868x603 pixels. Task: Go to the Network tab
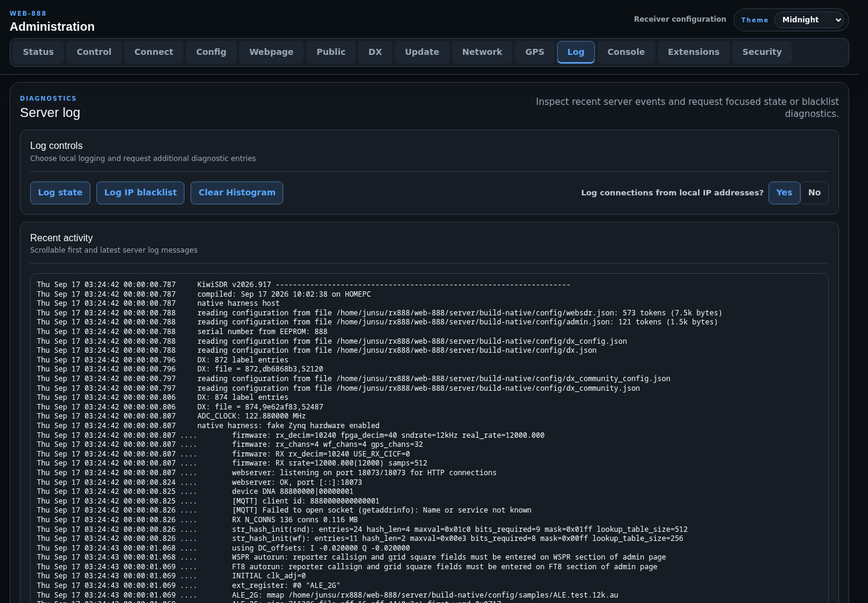click(x=482, y=52)
